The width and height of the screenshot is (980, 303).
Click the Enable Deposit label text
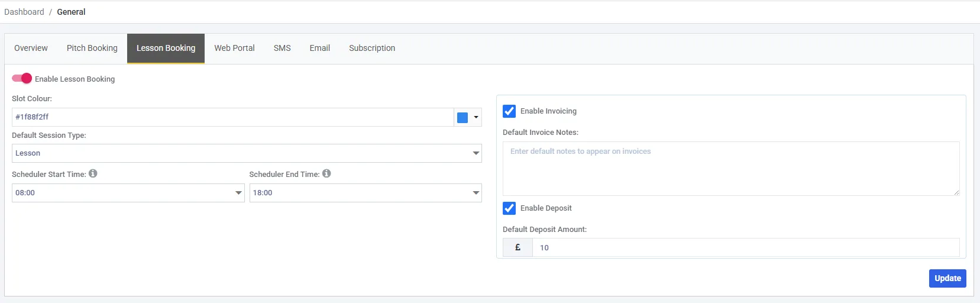pos(546,208)
